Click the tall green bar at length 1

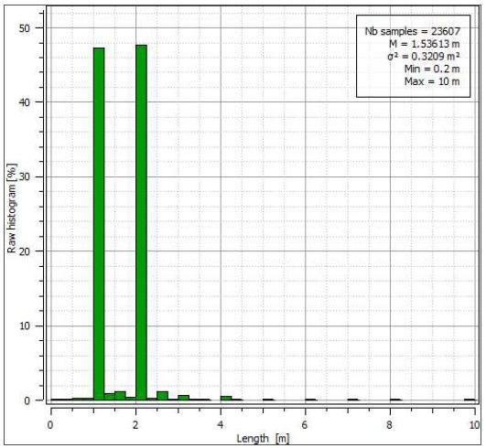coord(99,223)
